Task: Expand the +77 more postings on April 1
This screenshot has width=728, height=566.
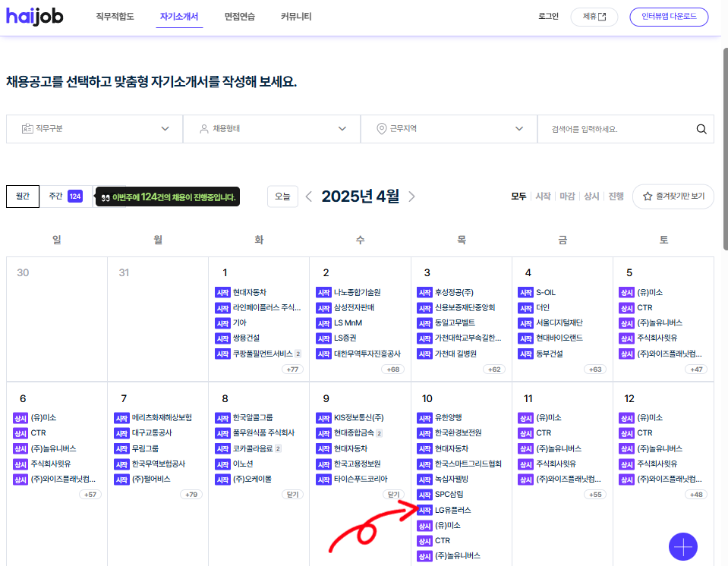Action: point(292,369)
